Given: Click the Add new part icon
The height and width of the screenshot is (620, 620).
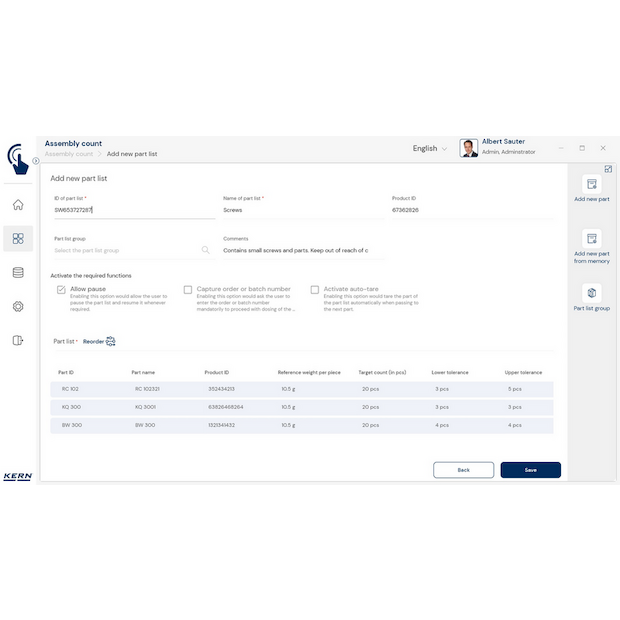Looking at the screenshot, I should (592, 184).
